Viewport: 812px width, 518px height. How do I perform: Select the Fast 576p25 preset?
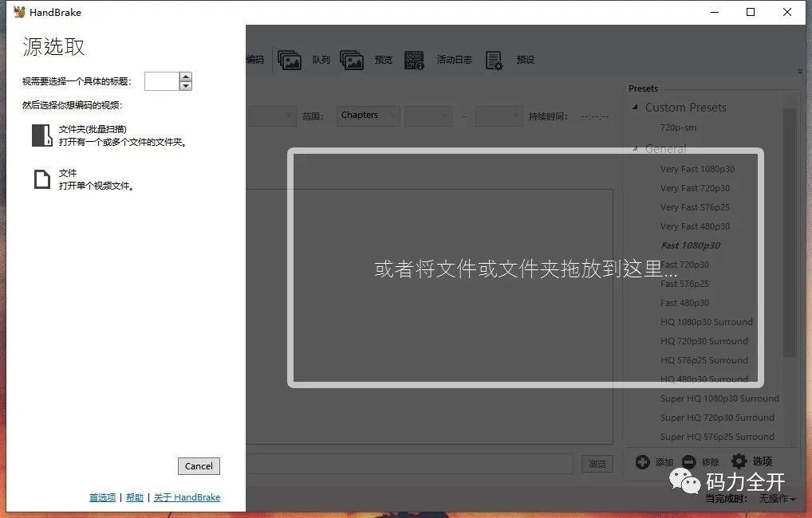pos(684,284)
